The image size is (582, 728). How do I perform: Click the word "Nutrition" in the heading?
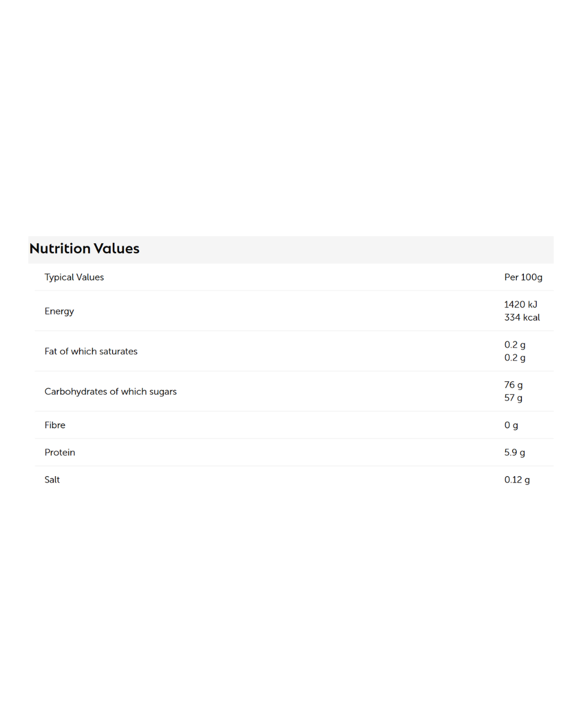point(60,249)
